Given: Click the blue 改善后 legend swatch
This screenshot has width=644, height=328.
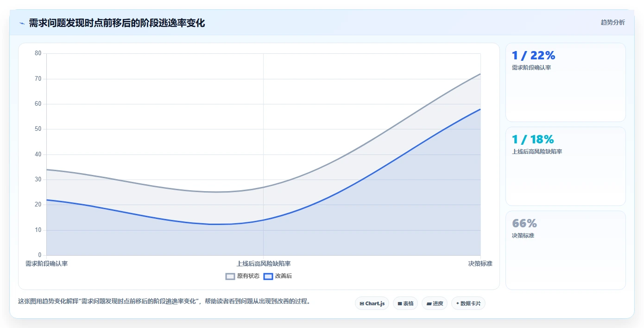Looking at the screenshot, I should click(x=268, y=276).
